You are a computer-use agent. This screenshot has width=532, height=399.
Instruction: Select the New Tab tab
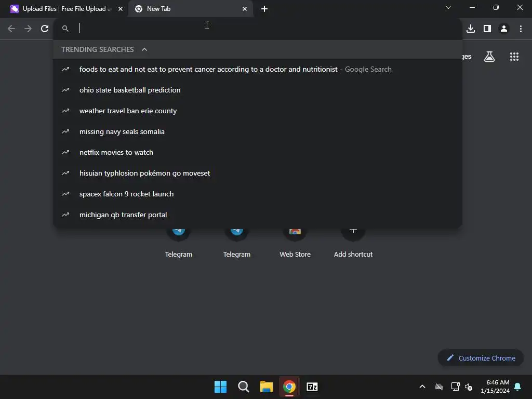tap(190, 9)
